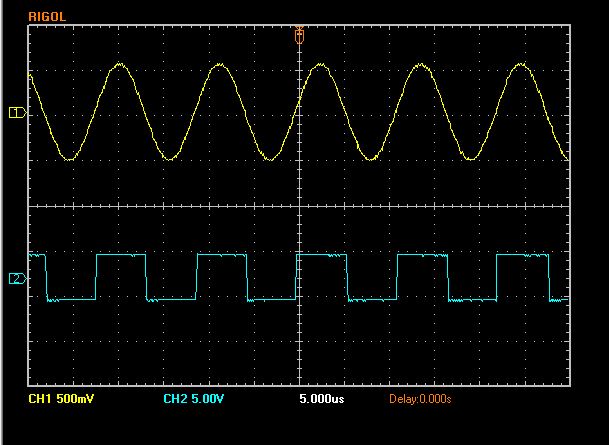Click the Delay:0.000s readout
Screen dimensions: 609x445
pyautogui.click(x=420, y=400)
